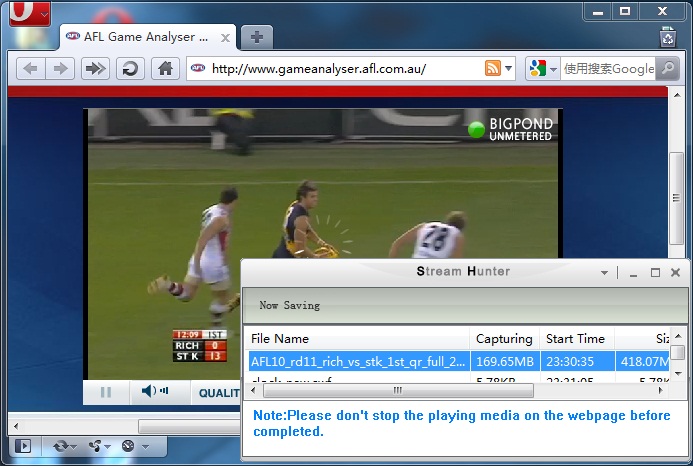The height and width of the screenshot is (468, 693).
Task: Click the QUALITY button on video player
Action: click(x=219, y=392)
